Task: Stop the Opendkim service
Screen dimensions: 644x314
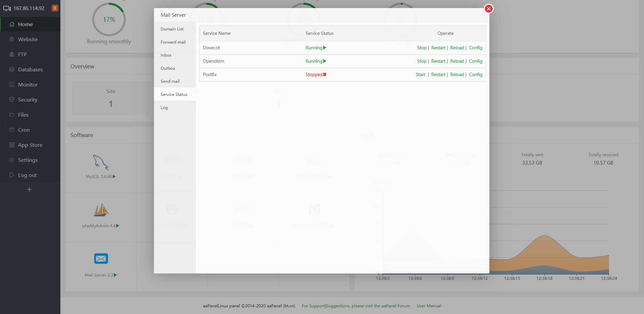Action: click(x=422, y=61)
